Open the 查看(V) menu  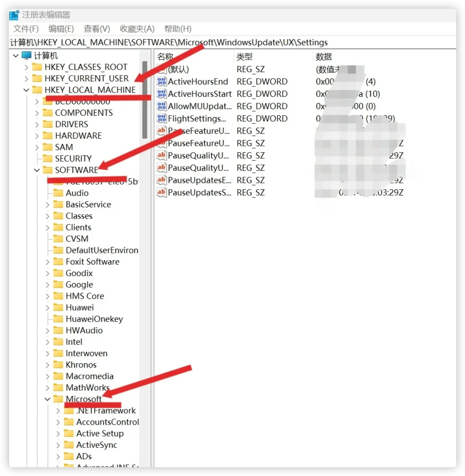[97, 29]
